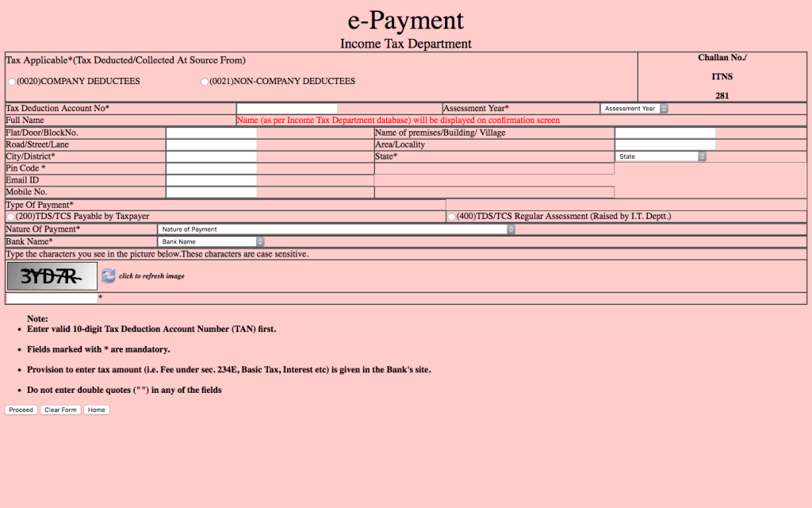The width and height of the screenshot is (812, 508).
Task: Click the Flat/Door/Block No. input field
Action: (x=211, y=133)
